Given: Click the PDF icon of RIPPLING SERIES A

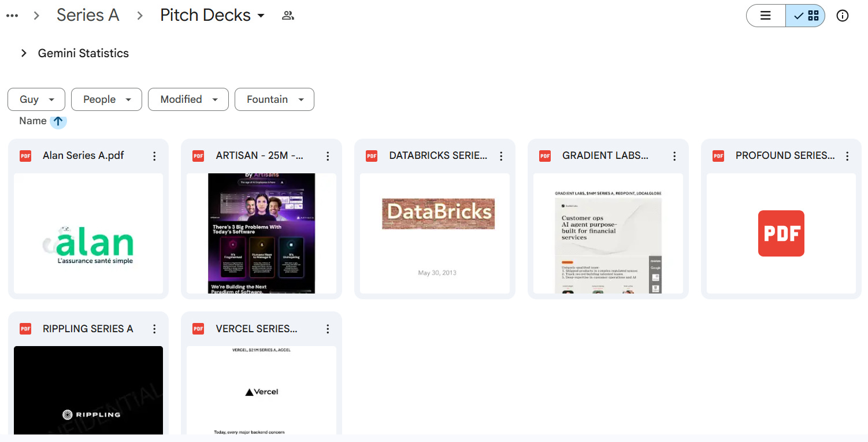Looking at the screenshot, I should point(25,329).
